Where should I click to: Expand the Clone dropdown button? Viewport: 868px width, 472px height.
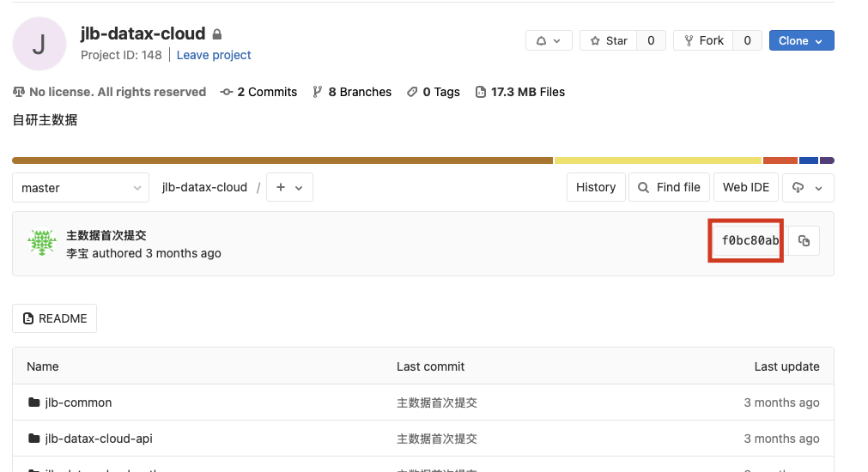pyautogui.click(x=801, y=41)
